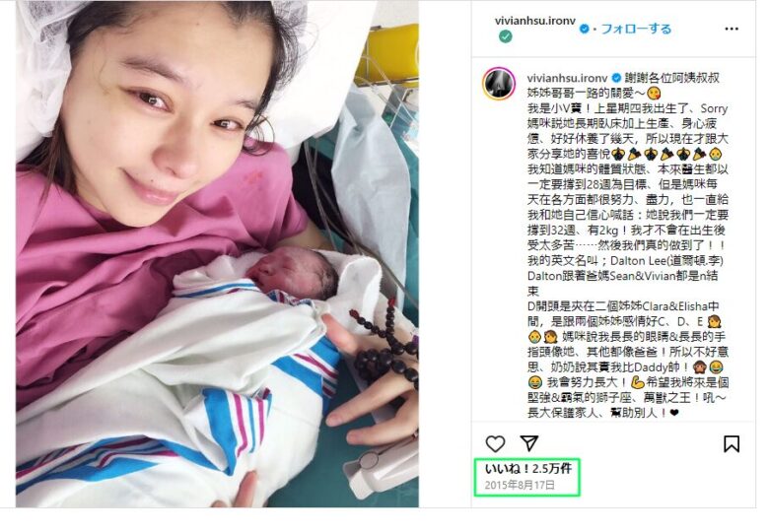Click the photo of mother and newborn
This screenshot has height=532, width=769.
pyautogui.click(x=217, y=254)
